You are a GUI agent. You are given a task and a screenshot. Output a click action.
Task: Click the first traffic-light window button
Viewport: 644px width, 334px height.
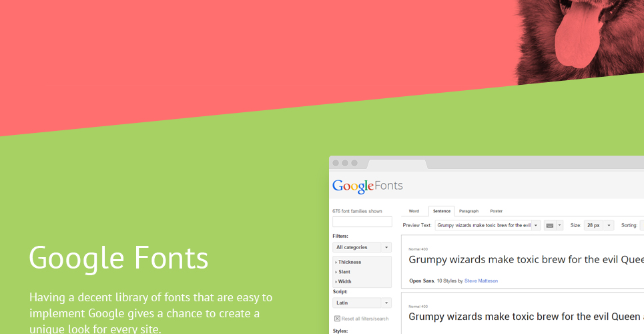point(336,163)
